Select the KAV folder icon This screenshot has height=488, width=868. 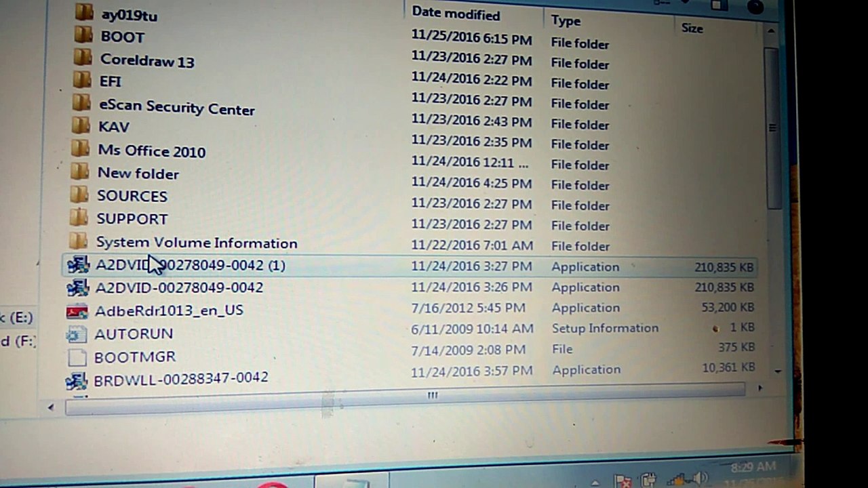click(81, 125)
